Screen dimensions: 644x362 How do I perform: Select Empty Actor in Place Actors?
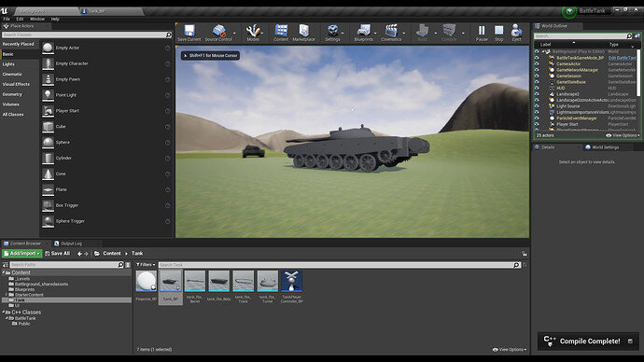(x=106, y=48)
